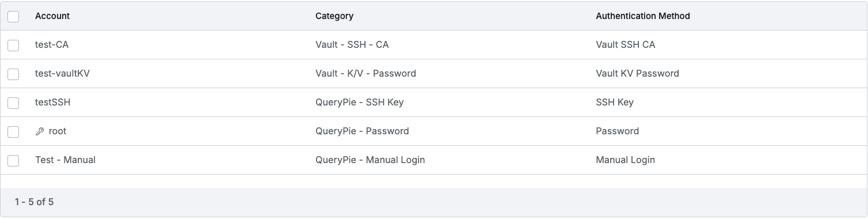868x219 pixels.
Task: Click the Vault - SSH - CA category cell
Action: (x=352, y=45)
